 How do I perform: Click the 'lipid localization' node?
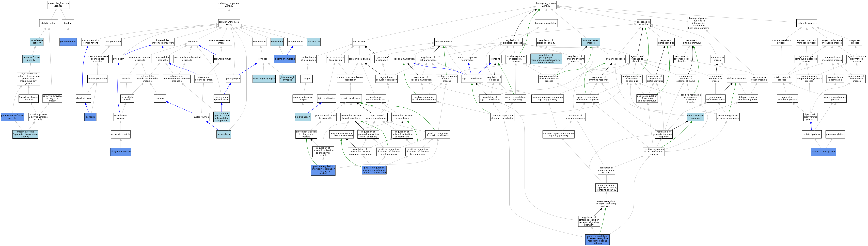tap(327, 99)
